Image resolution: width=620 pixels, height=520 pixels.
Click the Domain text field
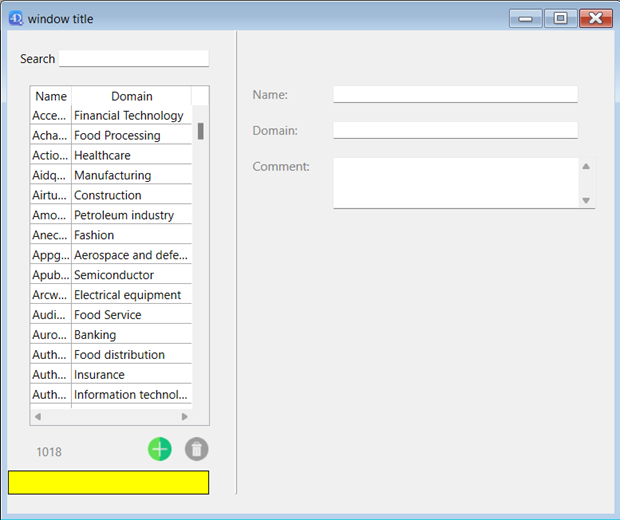[455, 131]
